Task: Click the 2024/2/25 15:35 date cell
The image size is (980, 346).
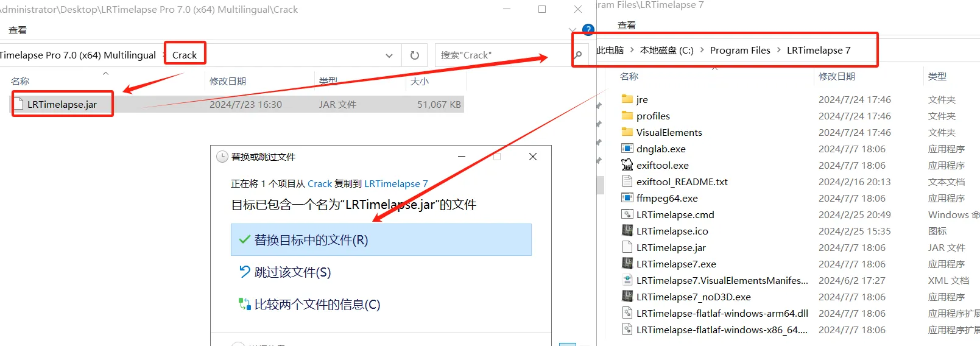Action: click(x=855, y=231)
